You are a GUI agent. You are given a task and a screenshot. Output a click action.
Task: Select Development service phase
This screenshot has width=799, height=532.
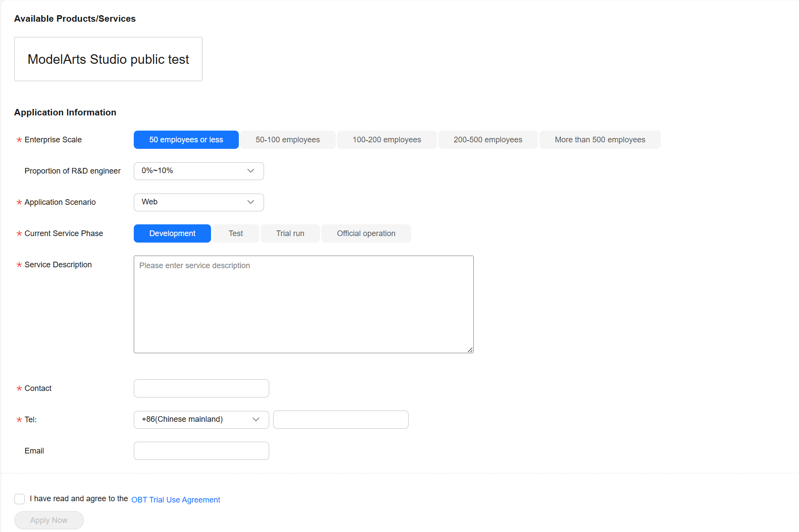click(172, 233)
